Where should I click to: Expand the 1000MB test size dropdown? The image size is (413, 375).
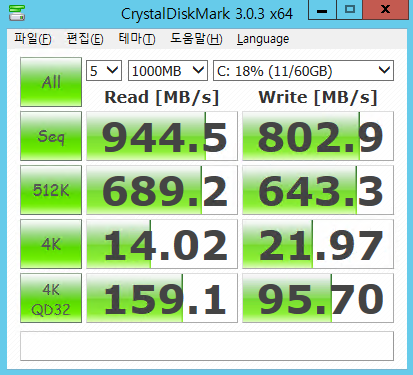168,71
